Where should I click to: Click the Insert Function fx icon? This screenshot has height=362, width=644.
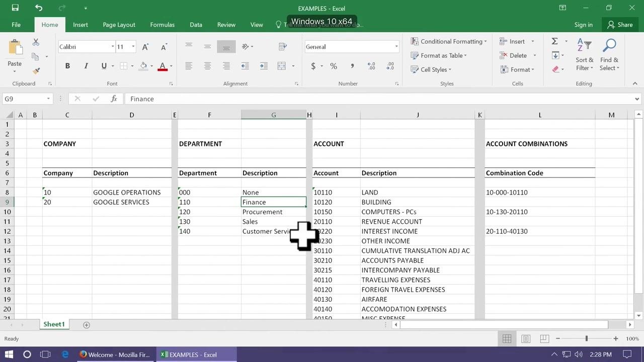pos(114,99)
